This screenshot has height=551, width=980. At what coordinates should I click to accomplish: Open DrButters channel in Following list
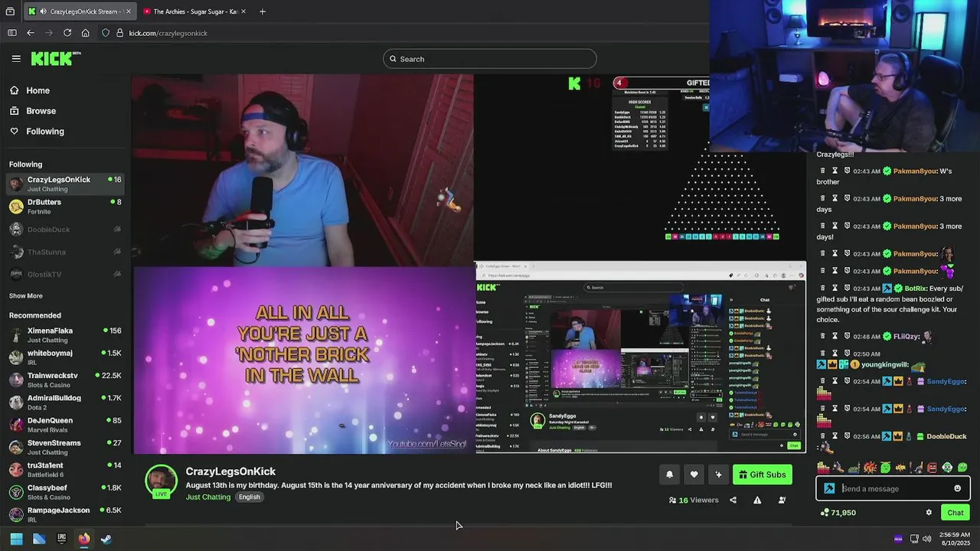[64, 207]
